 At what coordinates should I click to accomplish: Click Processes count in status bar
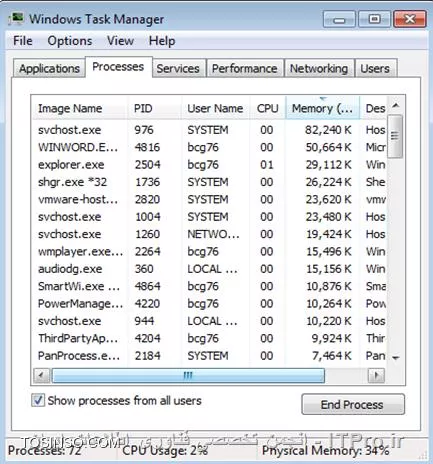coord(44,451)
